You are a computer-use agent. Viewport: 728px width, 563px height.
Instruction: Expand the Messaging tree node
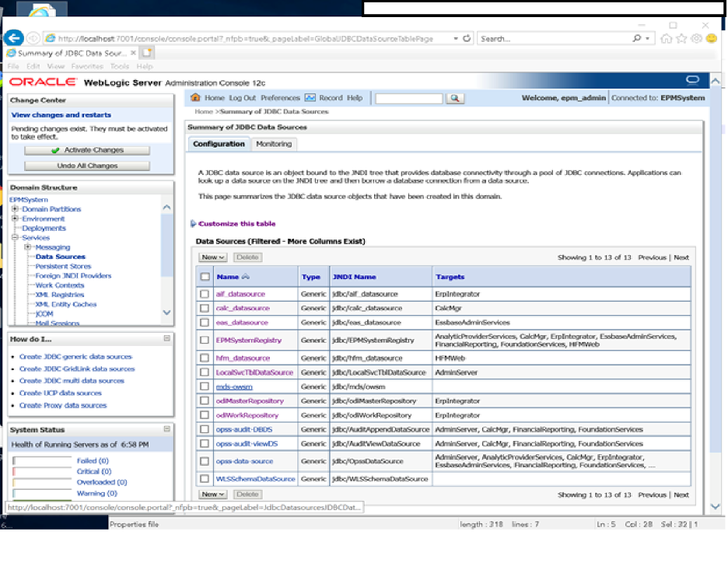28,247
